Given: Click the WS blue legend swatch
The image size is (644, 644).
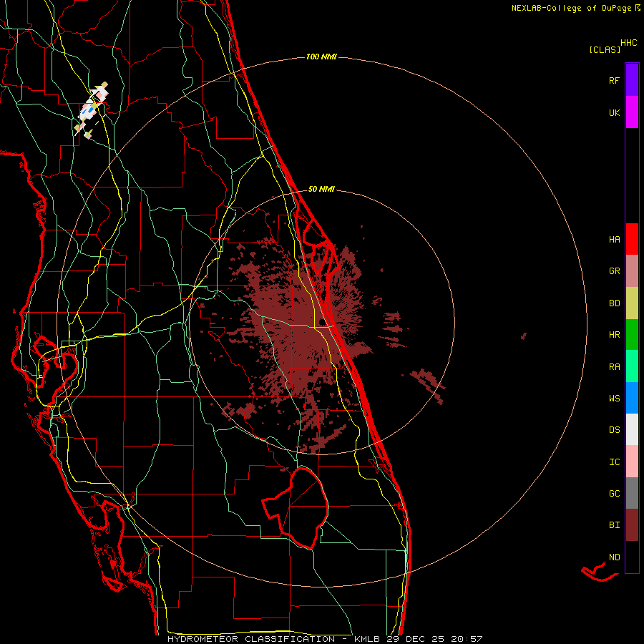Looking at the screenshot, I should 632,398.
